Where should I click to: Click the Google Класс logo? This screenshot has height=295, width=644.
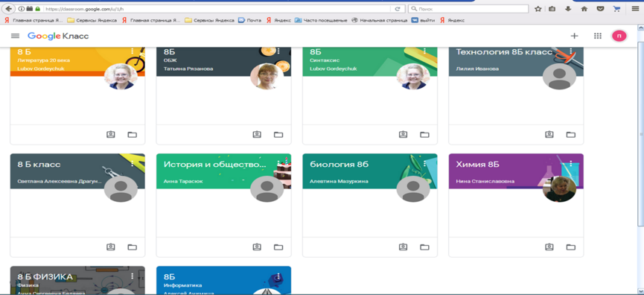click(x=58, y=37)
